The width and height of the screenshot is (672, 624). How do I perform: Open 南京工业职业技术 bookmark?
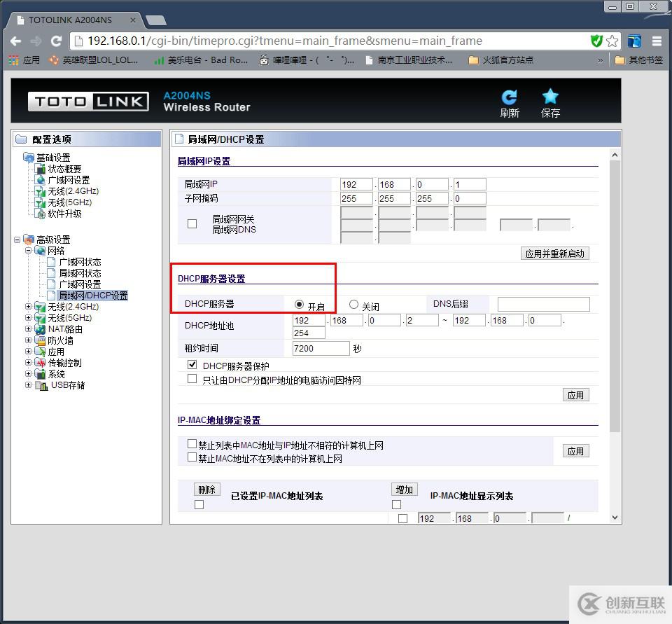[x=409, y=60]
